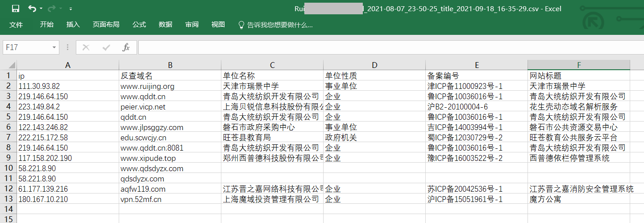Open the Insert Function fx button
Viewport: 644px width, 223px height.
point(126,47)
